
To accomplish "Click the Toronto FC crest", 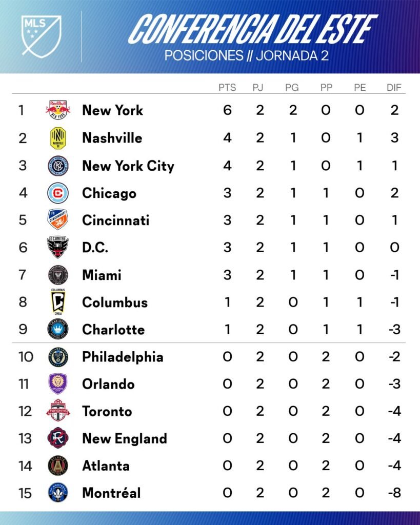I will [x=58, y=411].
